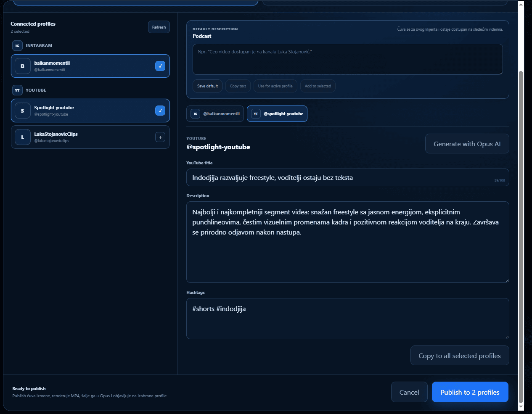Click the 'Connected profiles' heading
This screenshot has width=532, height=414.
(x=33, y=24)
